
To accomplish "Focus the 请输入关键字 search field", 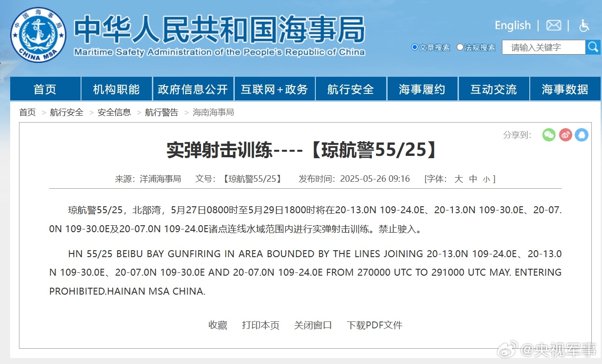I will [x=544, y=47].
